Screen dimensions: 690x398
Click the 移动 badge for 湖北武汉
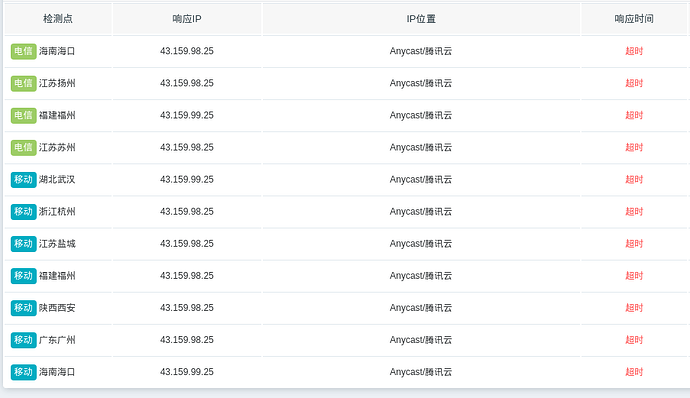(23, 180)
